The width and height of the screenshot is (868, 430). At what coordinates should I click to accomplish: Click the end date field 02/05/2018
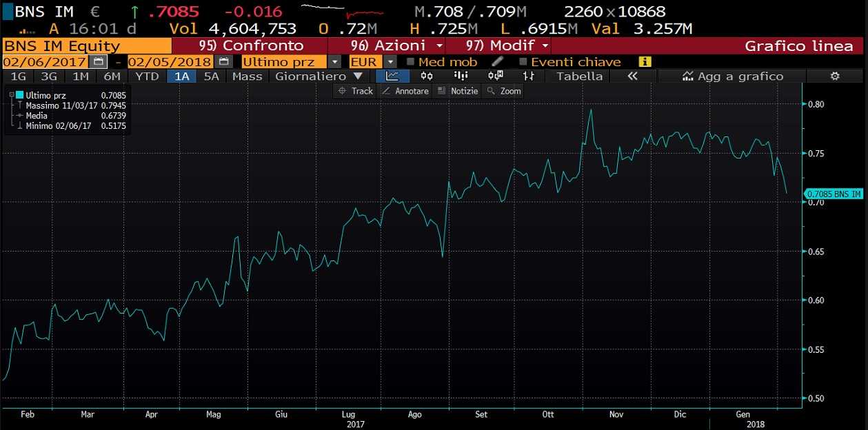point(170,62)
